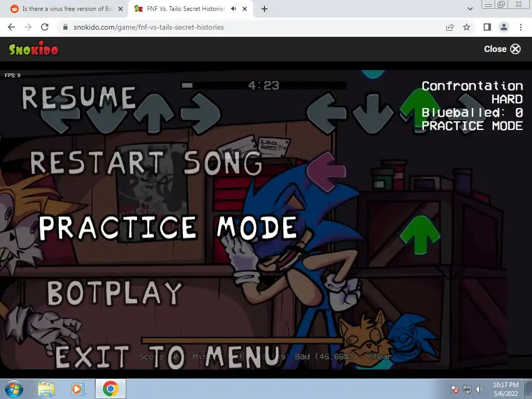Close the Reddit tab
Screen dimensions: 532x399
pos(121,9)
